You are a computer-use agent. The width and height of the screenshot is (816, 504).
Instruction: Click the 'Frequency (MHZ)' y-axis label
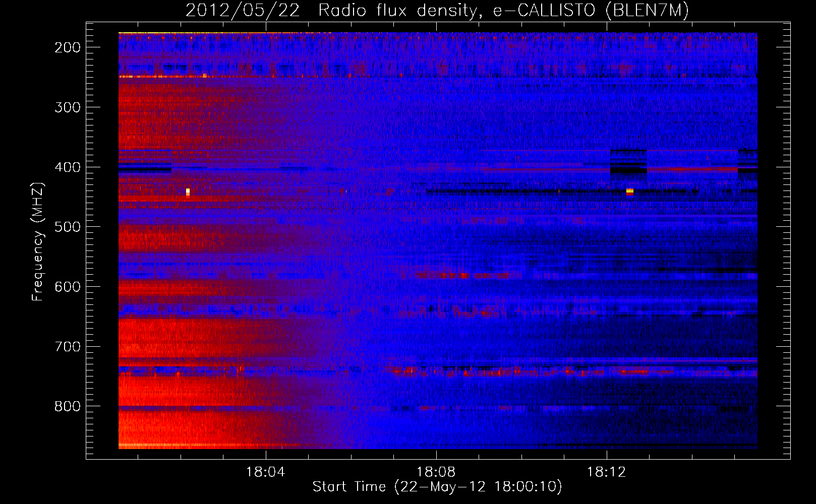click(38, 241)
